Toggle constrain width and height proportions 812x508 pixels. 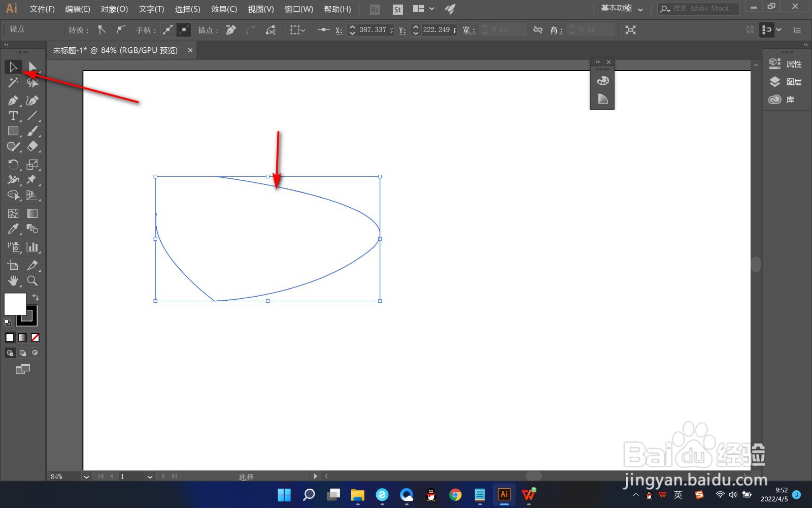tap(538, 30)
